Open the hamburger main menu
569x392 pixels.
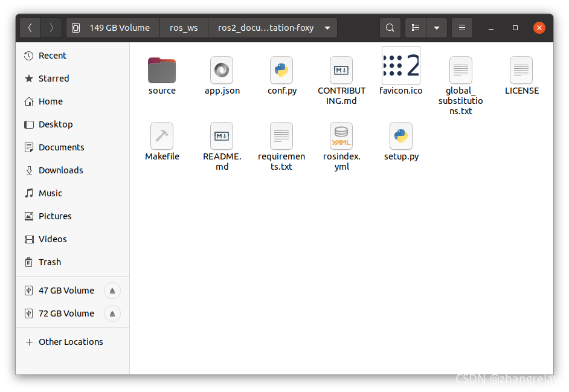coord(462,28)
